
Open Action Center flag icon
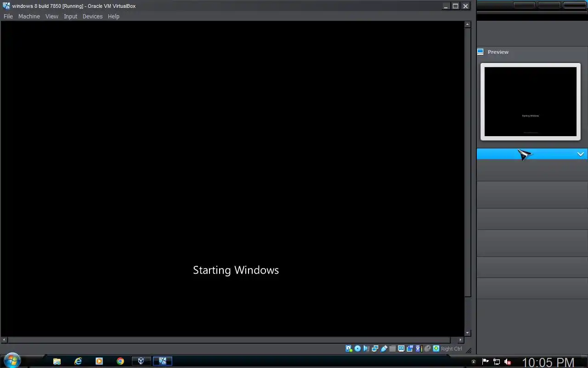click(486, 362)
